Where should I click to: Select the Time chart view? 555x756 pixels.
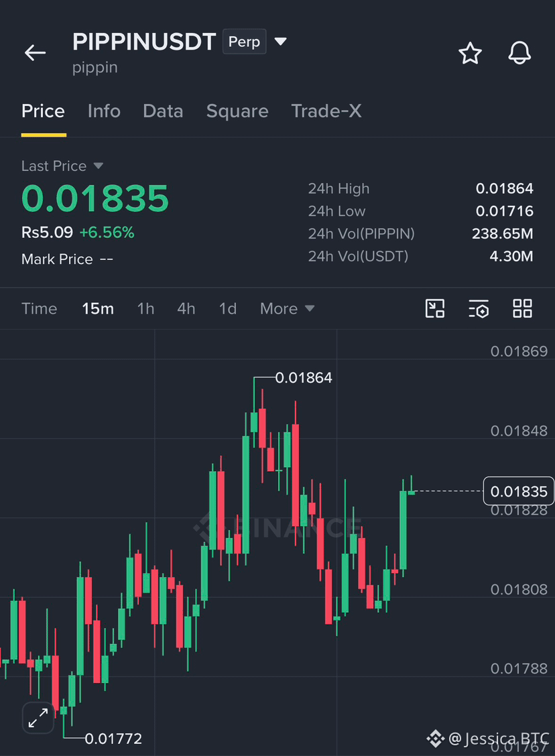39,308
